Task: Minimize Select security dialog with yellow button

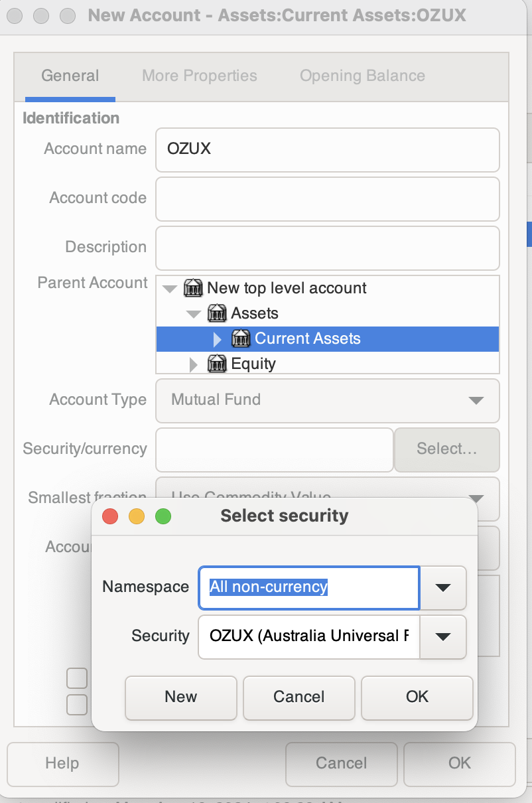Action: coord(137,516)
